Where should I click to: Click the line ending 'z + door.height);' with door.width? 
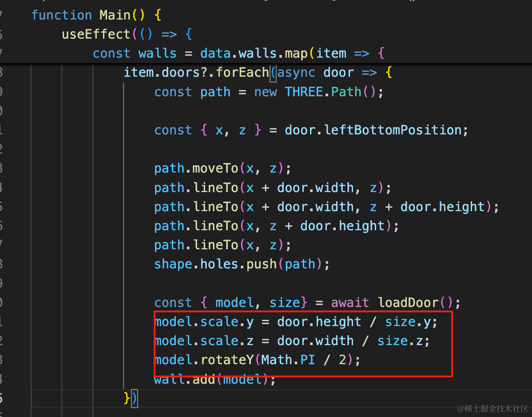click(326, 207)
